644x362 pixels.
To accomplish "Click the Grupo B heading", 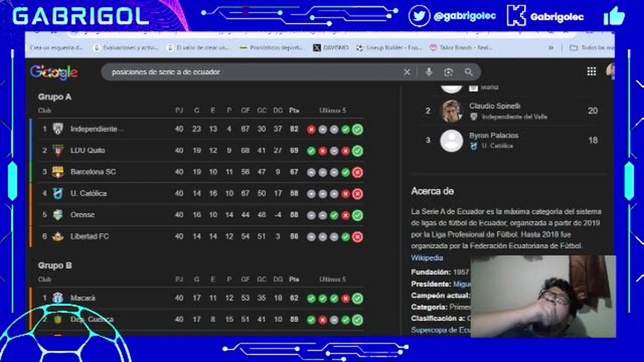I will [54, 265].
